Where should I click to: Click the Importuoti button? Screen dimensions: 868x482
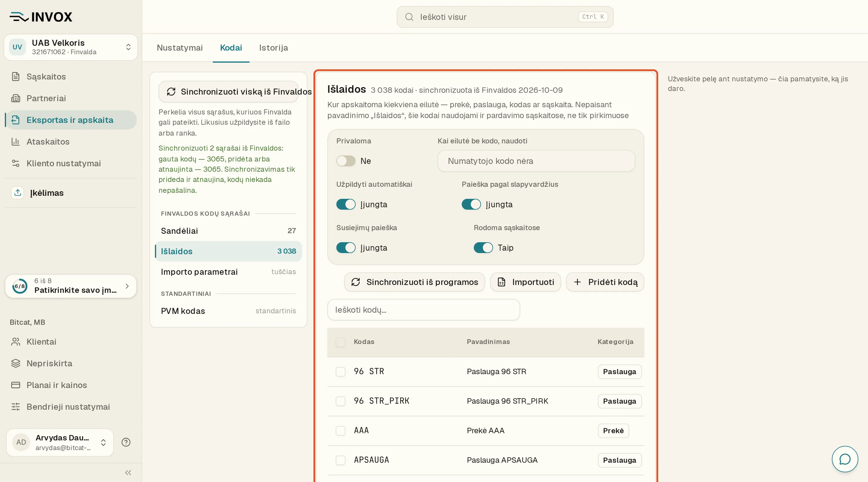525,282
